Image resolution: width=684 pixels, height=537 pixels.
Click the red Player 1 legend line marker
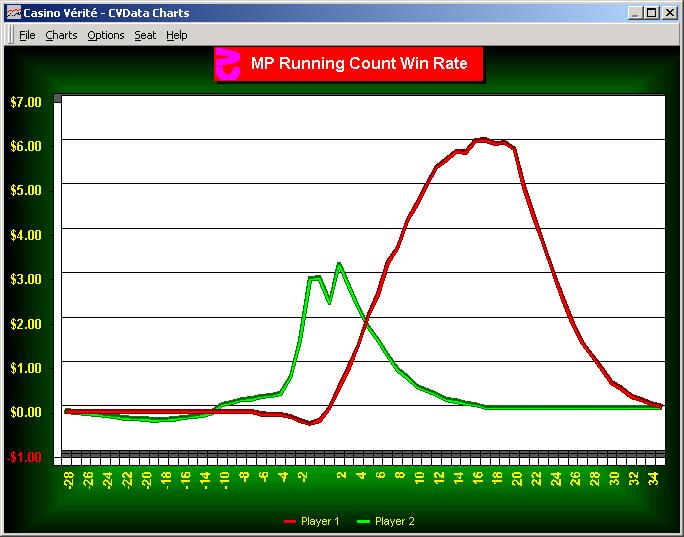[290, 522]
